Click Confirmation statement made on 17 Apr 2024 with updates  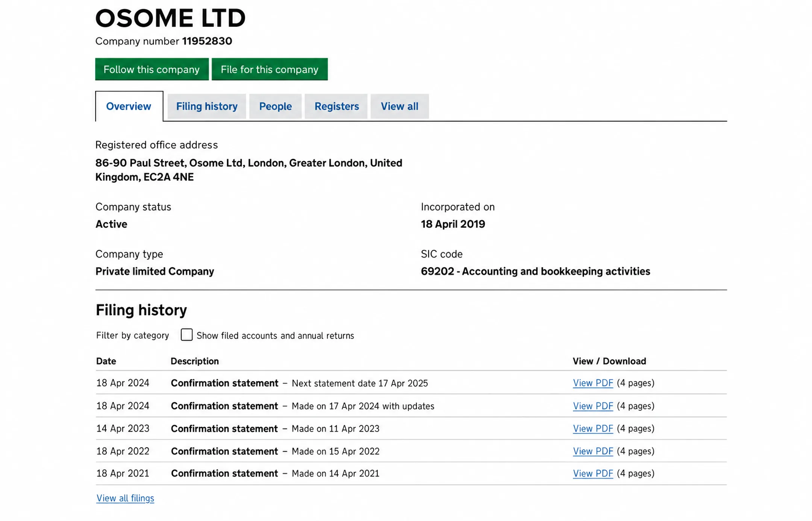(303, 406)
